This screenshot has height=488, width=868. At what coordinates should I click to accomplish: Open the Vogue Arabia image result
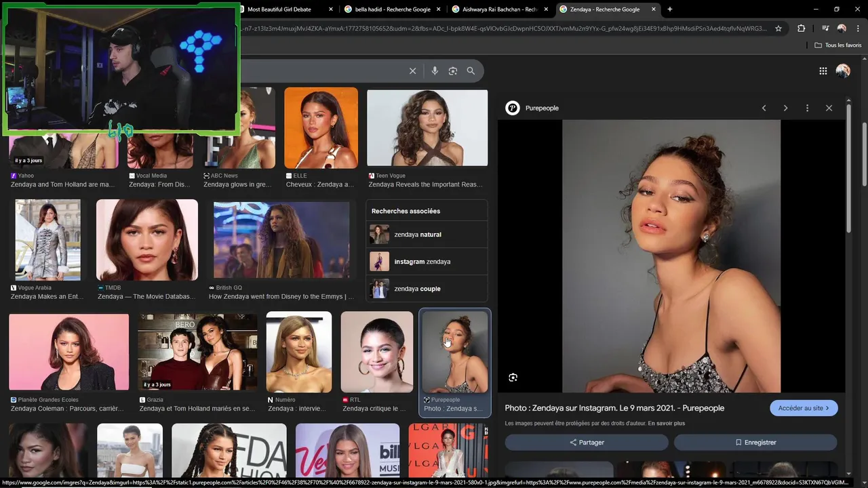[x=47, y=240]
